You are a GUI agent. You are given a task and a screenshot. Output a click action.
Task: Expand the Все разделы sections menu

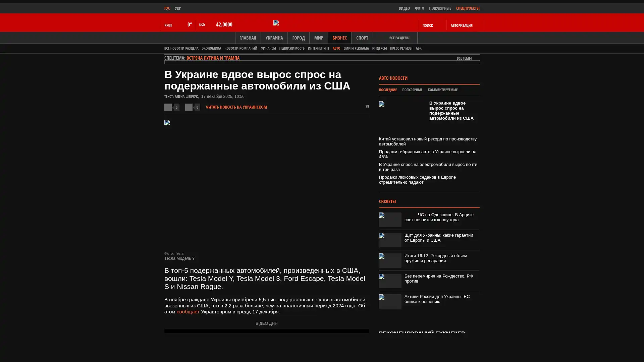pyautogui.click(x=399, y=38)
